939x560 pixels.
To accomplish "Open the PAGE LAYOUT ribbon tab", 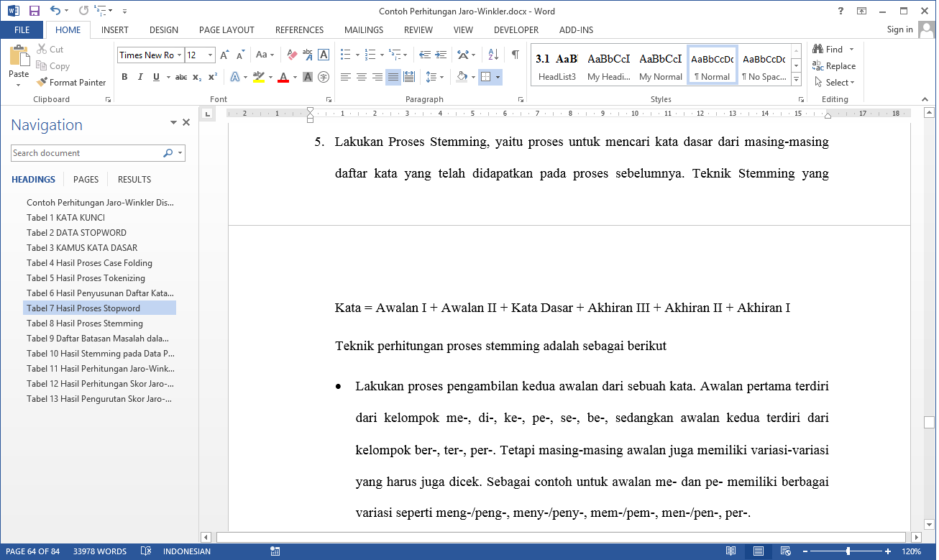I will tap(226, 30).
